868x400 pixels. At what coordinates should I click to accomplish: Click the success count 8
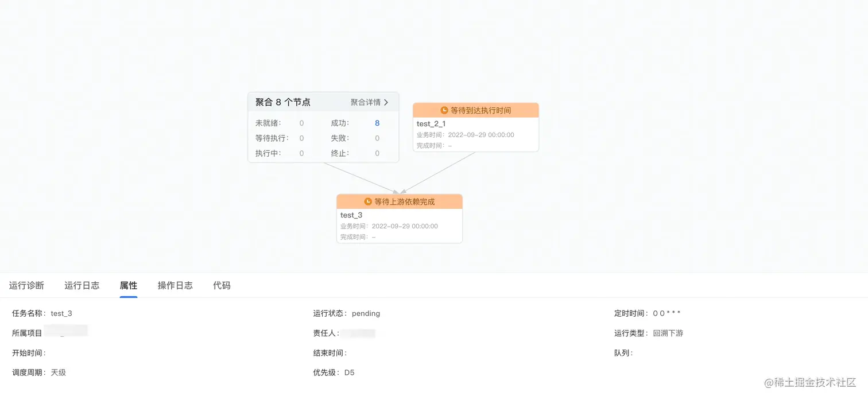click(377, 123)
